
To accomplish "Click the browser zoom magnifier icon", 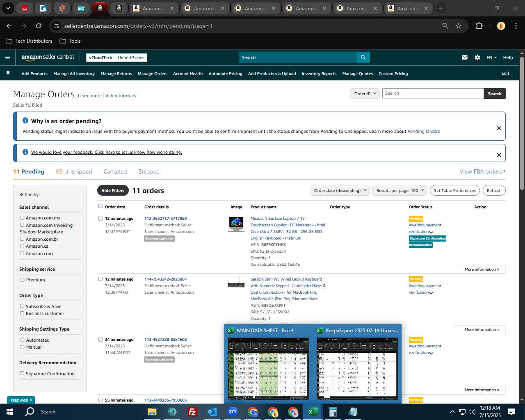I will 445,26.
